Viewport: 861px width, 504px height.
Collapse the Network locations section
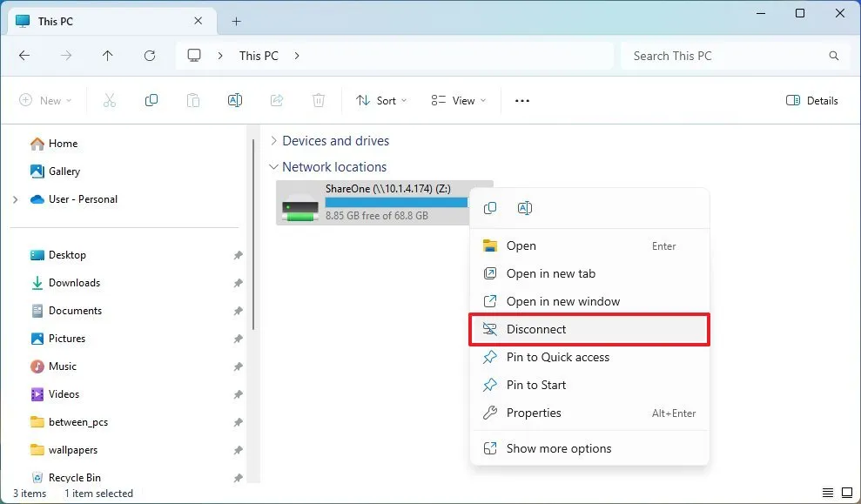[274, 166]
